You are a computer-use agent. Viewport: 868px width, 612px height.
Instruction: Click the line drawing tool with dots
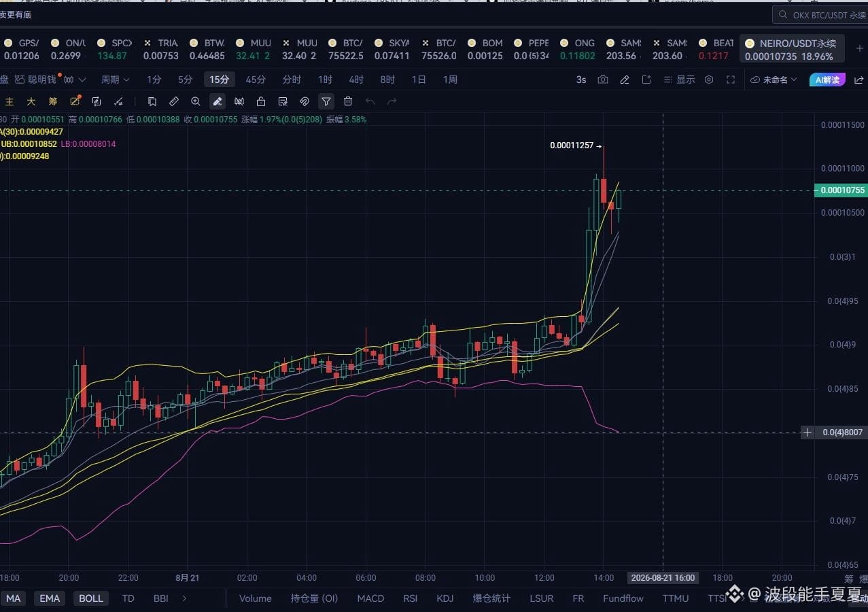click(x=118, y=101)
